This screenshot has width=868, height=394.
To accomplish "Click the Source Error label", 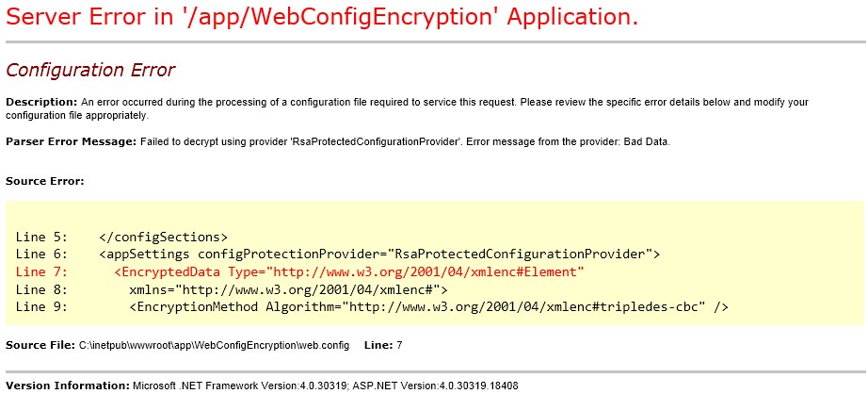I will click(x=45, y=181).
